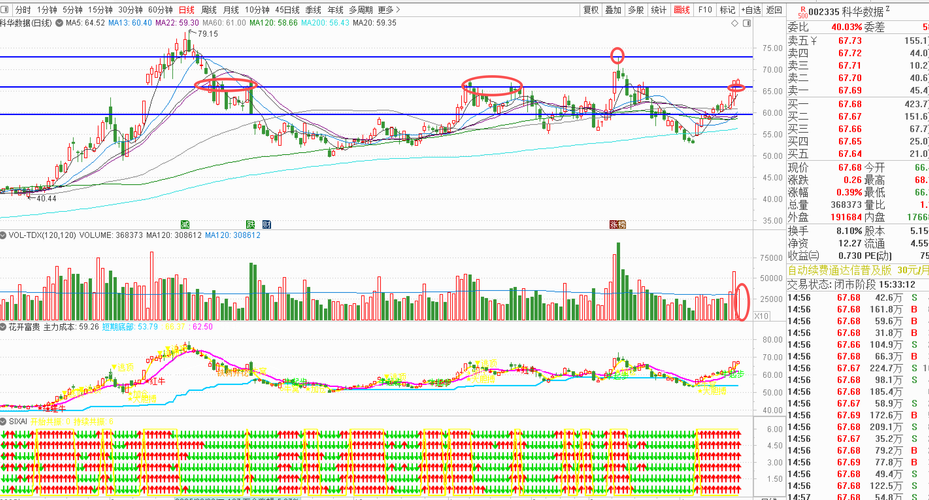Select the 5分钟 period tab

[x=72, y=9]
